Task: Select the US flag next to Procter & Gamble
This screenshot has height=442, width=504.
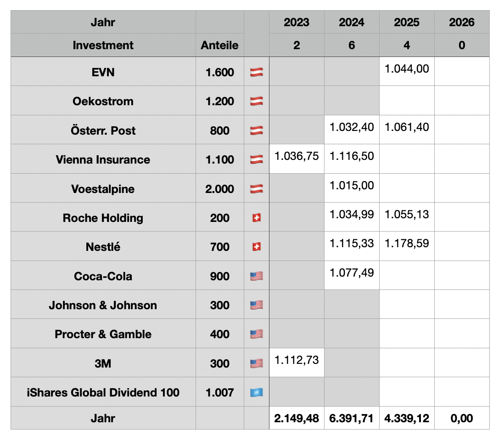Action: [x=256, y=334]
